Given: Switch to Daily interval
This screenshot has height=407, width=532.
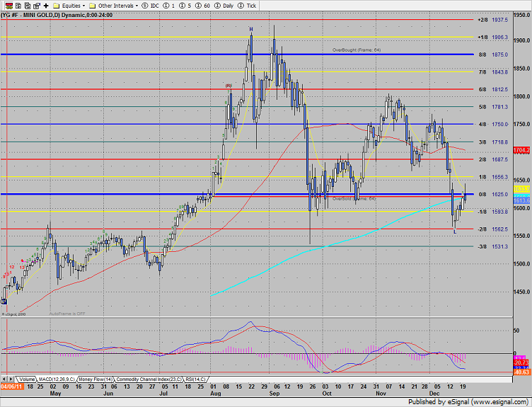Looking at the screenshot, I should pos(224,6).
